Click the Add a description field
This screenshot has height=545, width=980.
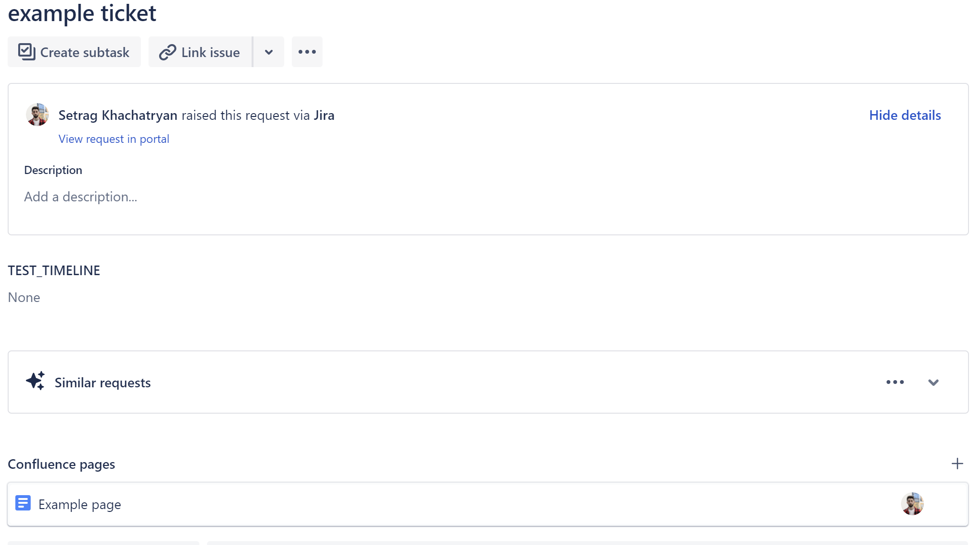pyautogui.click(x=81, y=197)
